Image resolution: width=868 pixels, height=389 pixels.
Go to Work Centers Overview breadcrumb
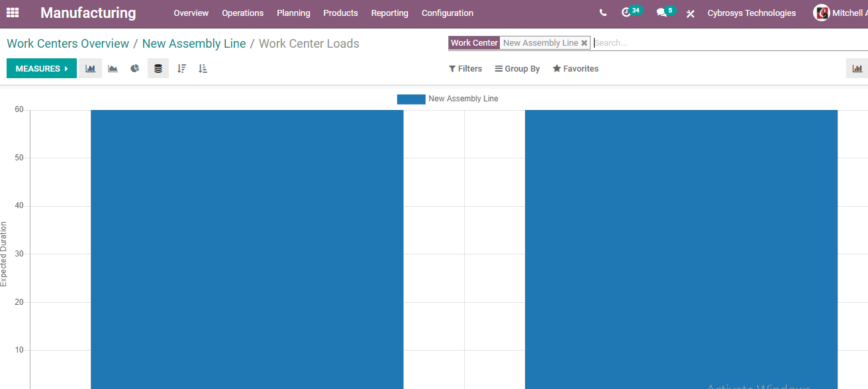(68, 44)
